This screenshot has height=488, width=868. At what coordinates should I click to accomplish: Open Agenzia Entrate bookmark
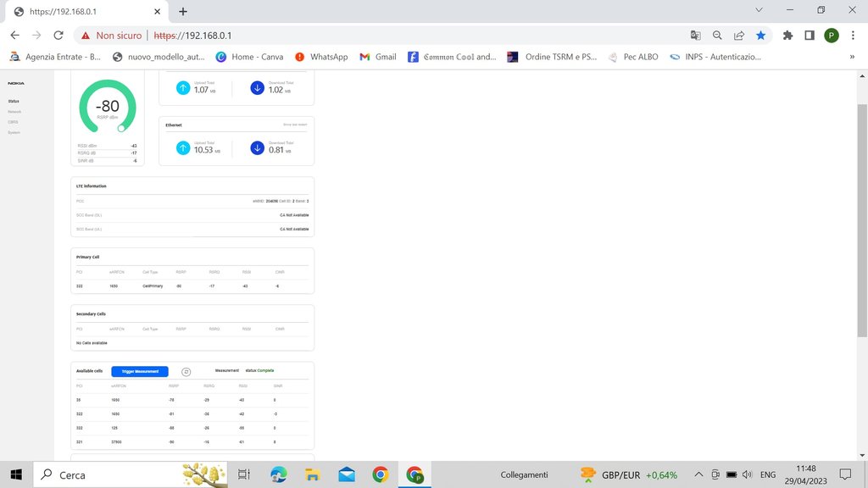55,57
